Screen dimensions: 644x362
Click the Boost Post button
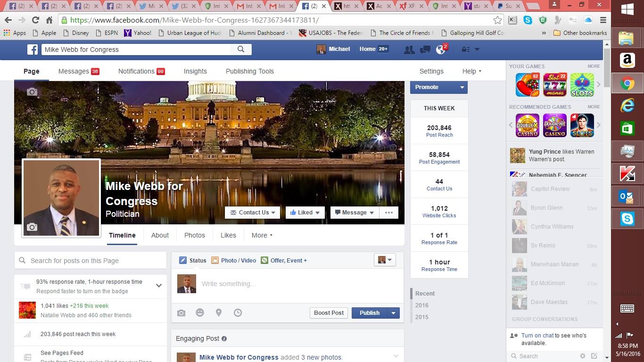click(x=329, y=313)
